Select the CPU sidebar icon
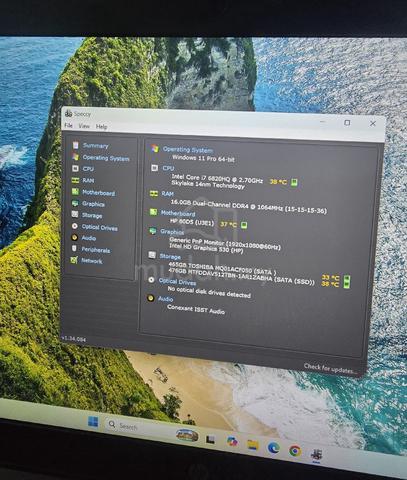407x480 pixels. pos(75,168)
